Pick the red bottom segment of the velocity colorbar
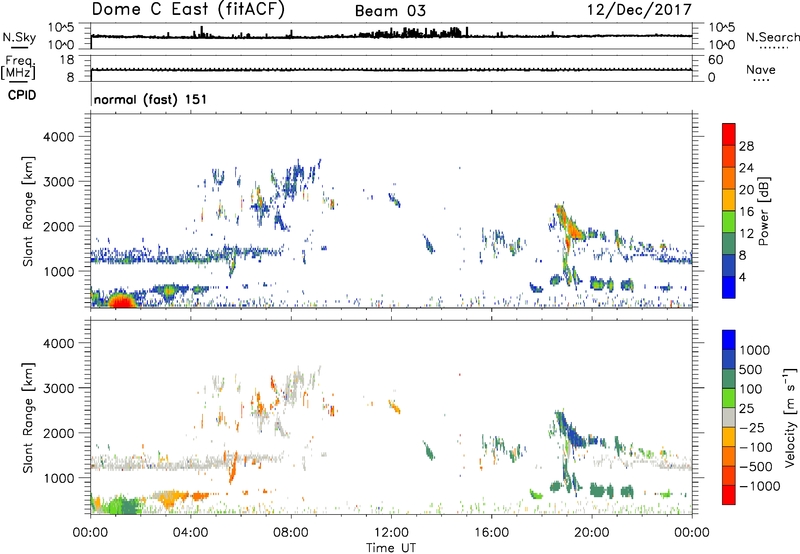This screenshot has height=554, width=800. [729, 495]
